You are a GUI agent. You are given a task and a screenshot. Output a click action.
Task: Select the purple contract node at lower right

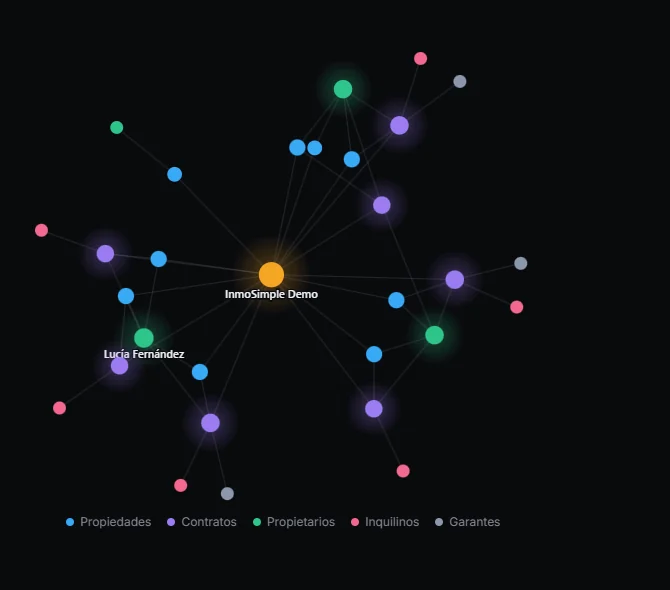tap(374, 408)
